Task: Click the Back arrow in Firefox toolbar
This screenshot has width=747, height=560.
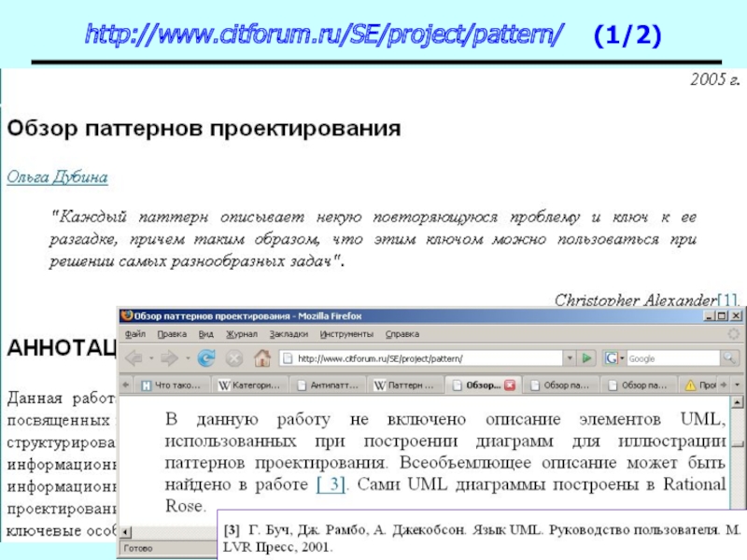Action: [x=134, y=358]
